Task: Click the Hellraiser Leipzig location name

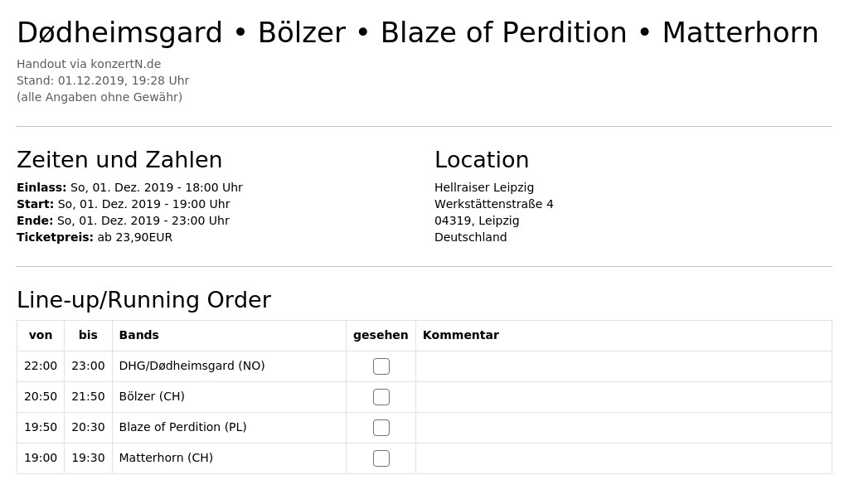Action: tap(484, 187)
